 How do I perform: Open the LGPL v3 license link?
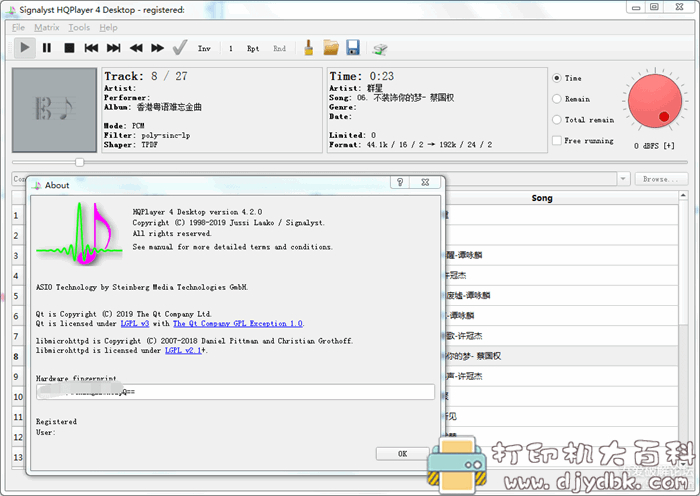(x=135, y=323)
